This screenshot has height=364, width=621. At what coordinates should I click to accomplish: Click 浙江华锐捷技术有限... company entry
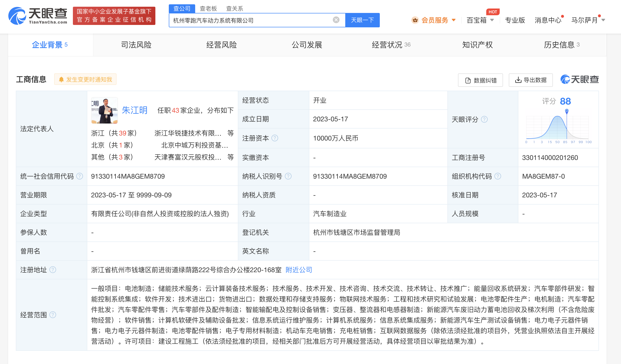188,133
